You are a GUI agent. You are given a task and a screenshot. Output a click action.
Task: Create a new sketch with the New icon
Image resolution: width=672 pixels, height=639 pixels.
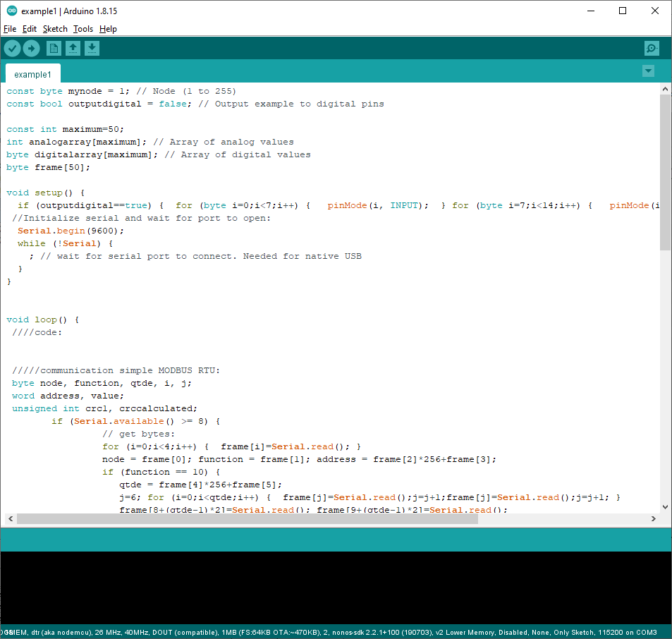[54, 49]
